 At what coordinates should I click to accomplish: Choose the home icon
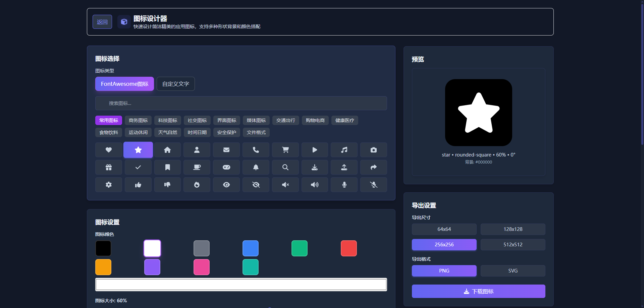[167, 150]
